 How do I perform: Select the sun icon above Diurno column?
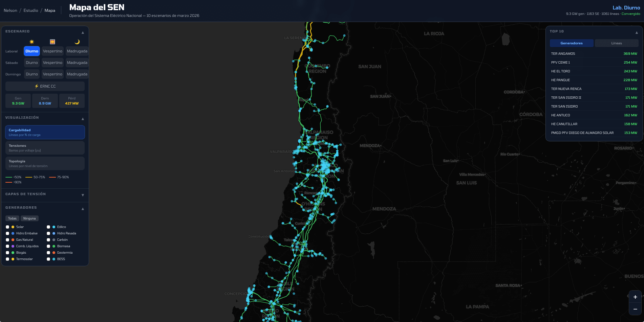point(31,41)
